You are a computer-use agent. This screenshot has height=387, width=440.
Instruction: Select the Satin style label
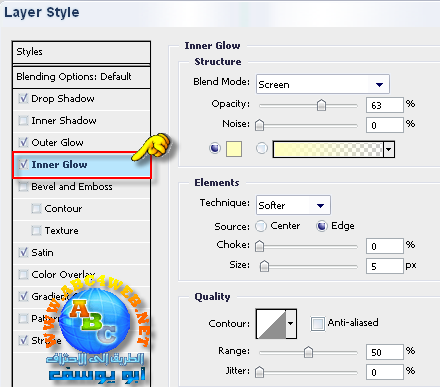pyautogui.click(x=42, y=253)
